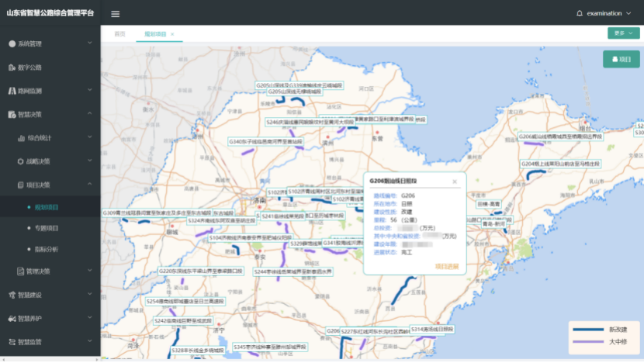644x363 pixels.
Task: Click the 智慧监管 sidebar icon
Action: pos(12,341)
